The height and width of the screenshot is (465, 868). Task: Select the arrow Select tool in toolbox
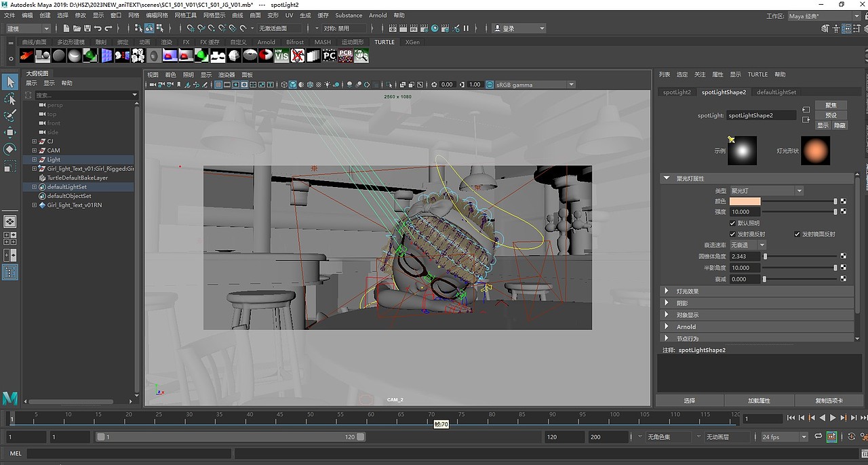coord(10,82)
